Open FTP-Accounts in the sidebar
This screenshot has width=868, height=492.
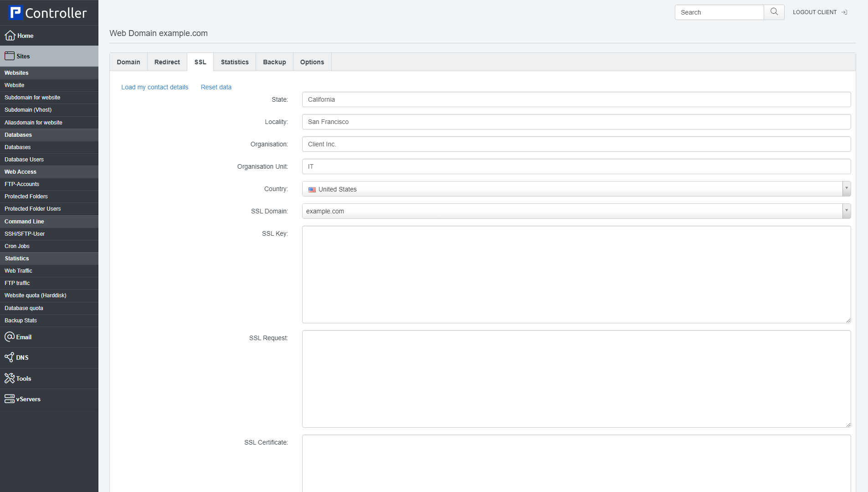coord(22,184)
